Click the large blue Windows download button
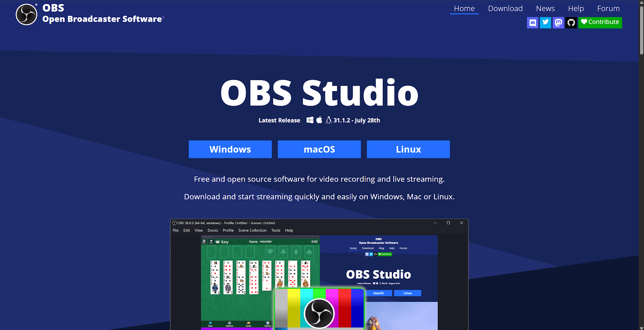 (x=230, y=149)
